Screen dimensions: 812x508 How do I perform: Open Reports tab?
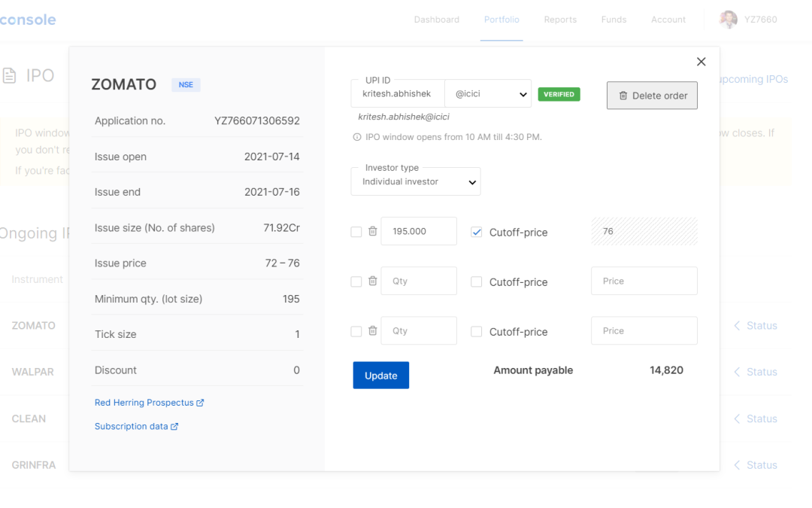[x=560, y=20]
